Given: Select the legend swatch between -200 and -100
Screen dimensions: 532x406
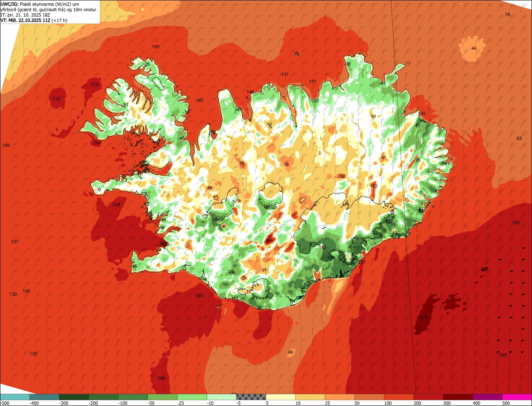Looking at the screenshot, I should (103, 397).
